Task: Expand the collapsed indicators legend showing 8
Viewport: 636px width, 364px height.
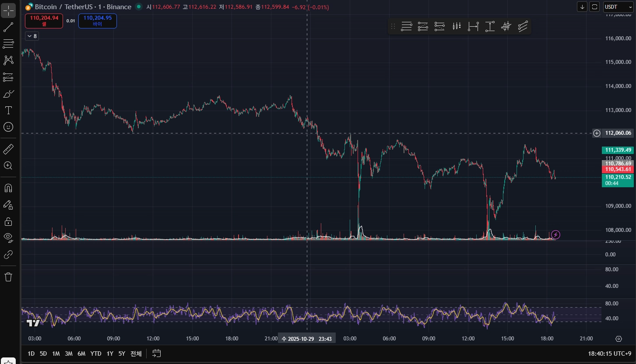Action: 32,36
